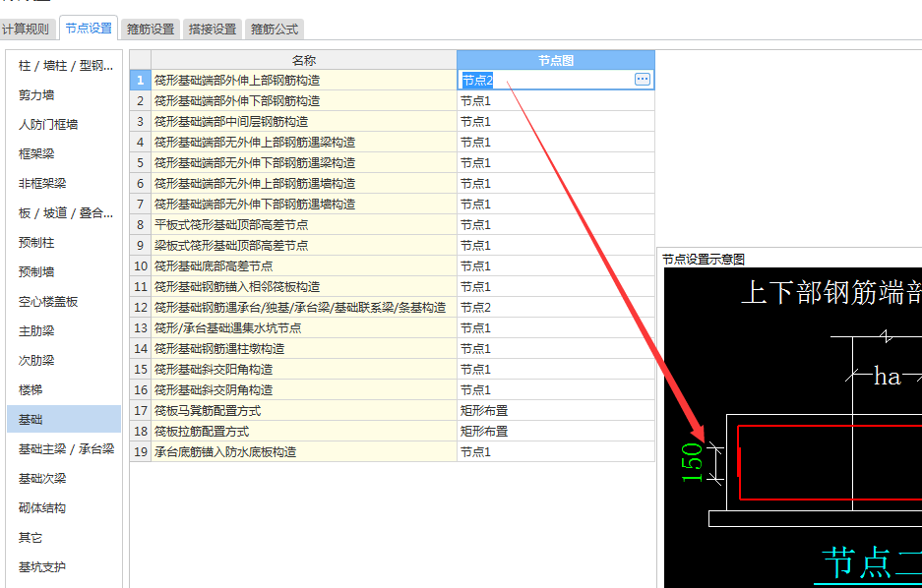Select 柱 / 墙柱 / 型钢 category
The width and height of the screenshot is (922, 588).
[x=65, y=65]
